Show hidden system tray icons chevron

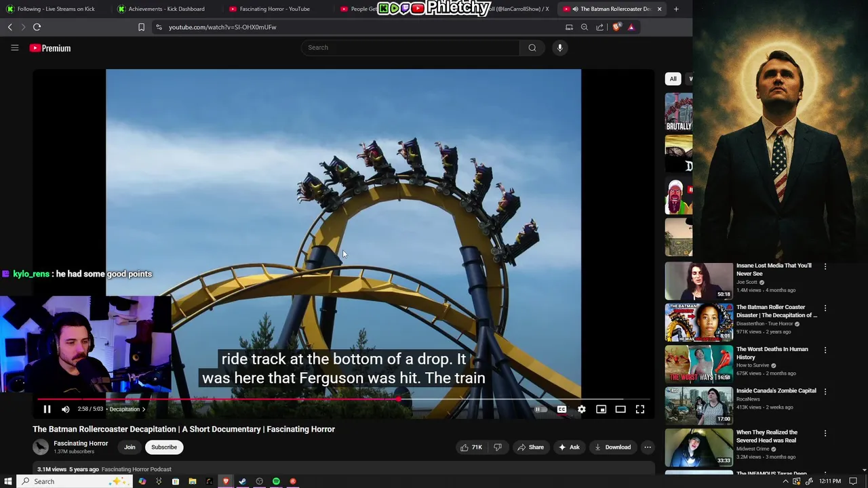tap(785, 481)
